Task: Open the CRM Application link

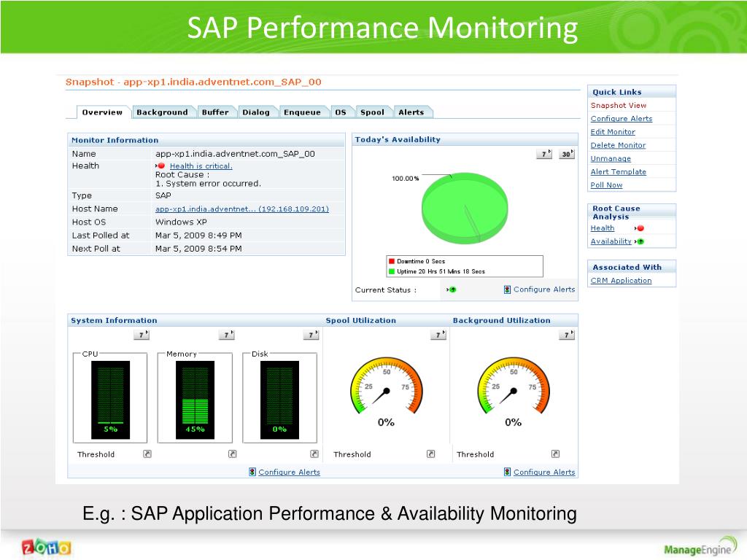Action: click(x=622, y=281)
